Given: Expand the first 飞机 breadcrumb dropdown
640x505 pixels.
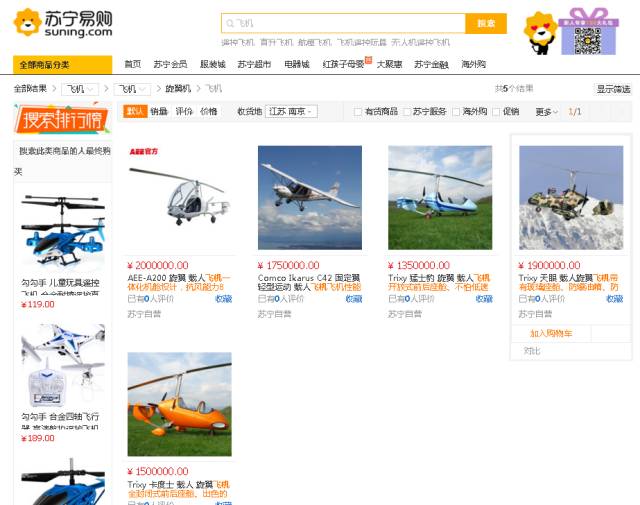Looking at the screenshot, I should click(x=80, y=89).
